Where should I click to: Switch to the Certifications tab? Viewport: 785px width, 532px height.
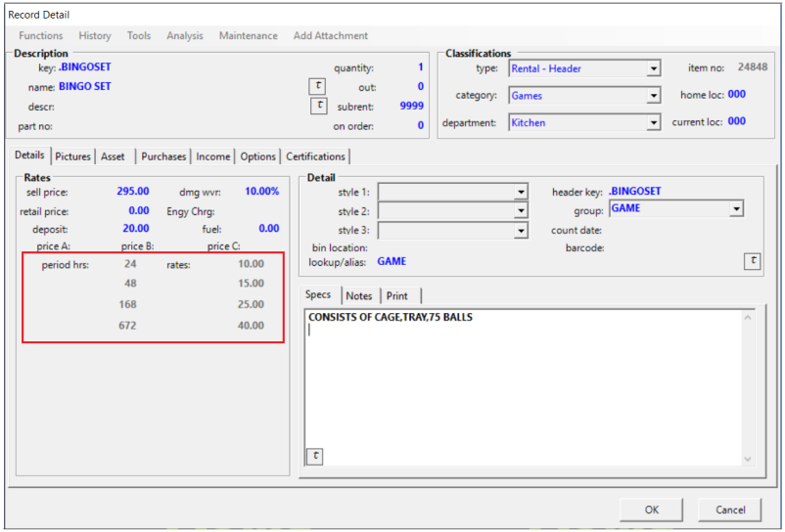click(x=315, y=156)
